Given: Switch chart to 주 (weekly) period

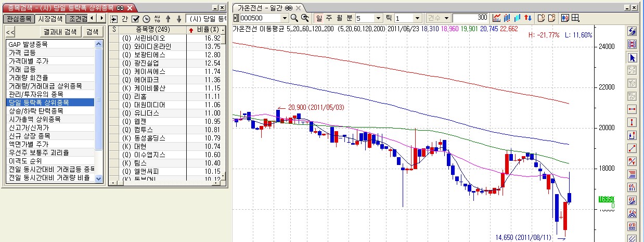Looking at the screenshot, I should (x=328, y=18).
